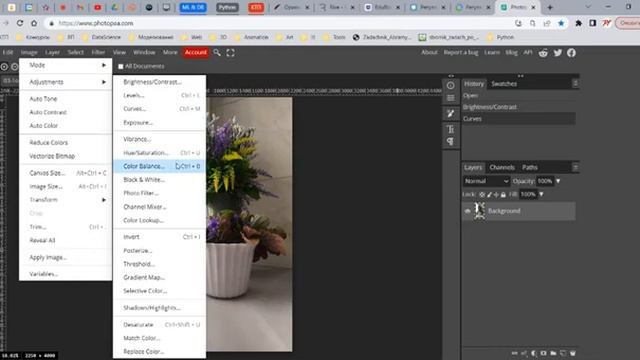
Task: Collapse the right panels double-arrow
Action: click(x=520, y=76)
